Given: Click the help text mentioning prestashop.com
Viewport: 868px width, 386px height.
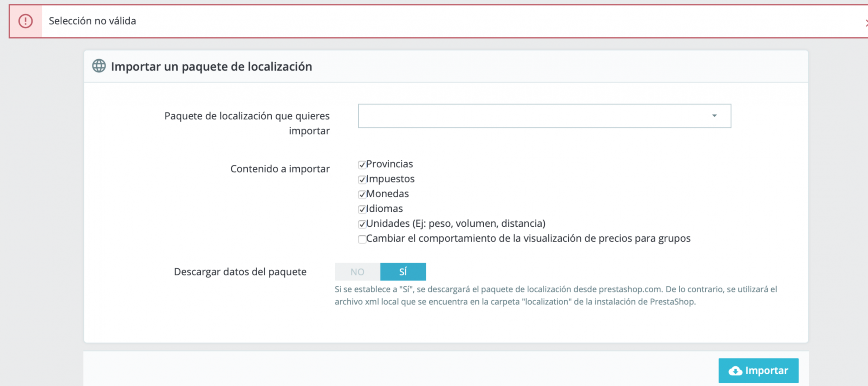Looking at the screenshot, I should tap(556, 295).
